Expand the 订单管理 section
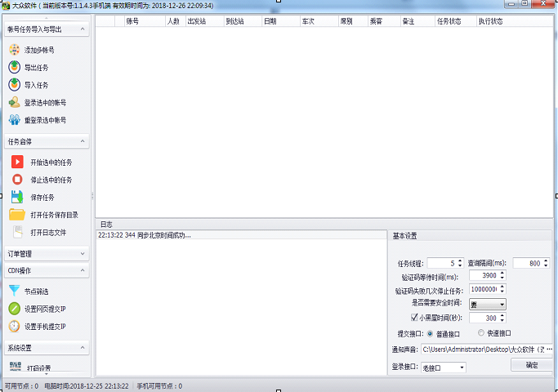This screenshot has width=558, height=392. click(x=83, y=254)
